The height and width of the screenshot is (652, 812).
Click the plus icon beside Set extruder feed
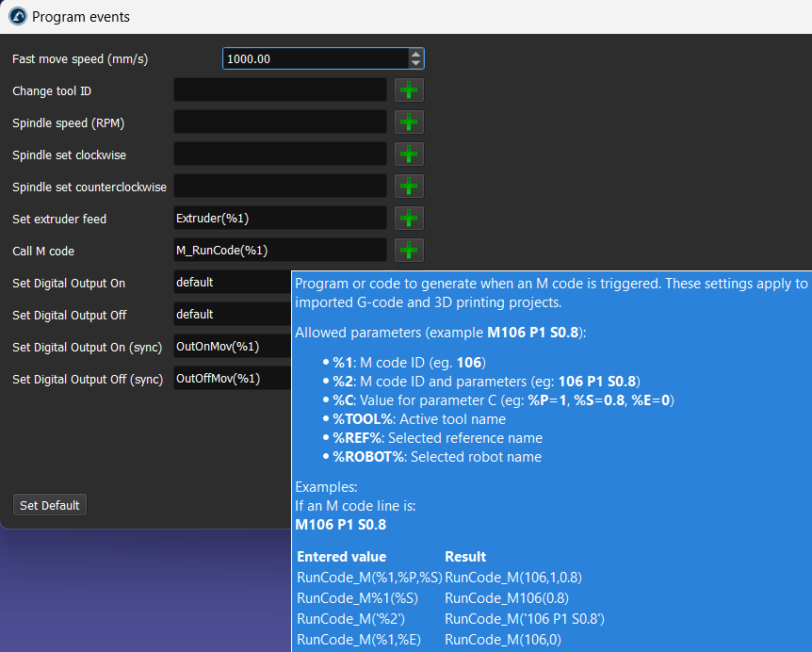click(x=409, y=219)
